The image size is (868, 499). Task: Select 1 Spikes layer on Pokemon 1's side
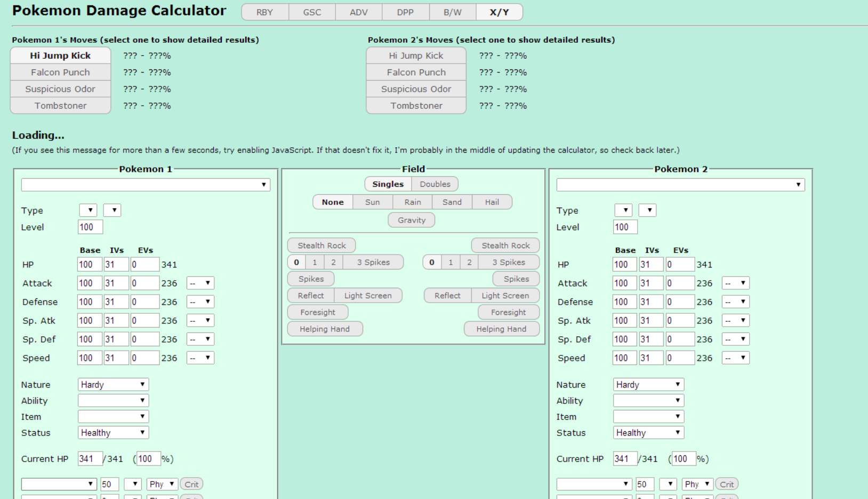coord(315,263)
